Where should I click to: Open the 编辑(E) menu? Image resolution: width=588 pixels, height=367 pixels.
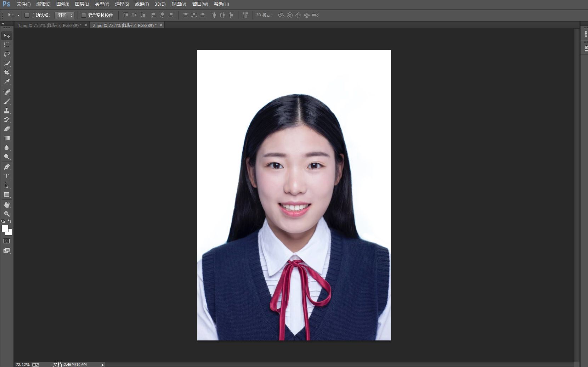[43, 4]
